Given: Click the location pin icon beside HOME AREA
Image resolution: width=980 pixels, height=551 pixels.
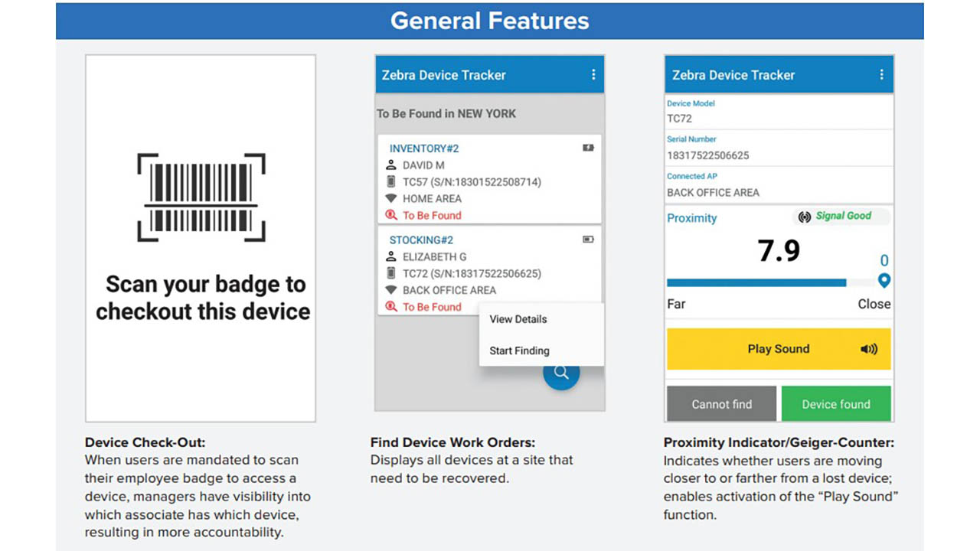Looking at the screenshot, I should tap(391, 198).
